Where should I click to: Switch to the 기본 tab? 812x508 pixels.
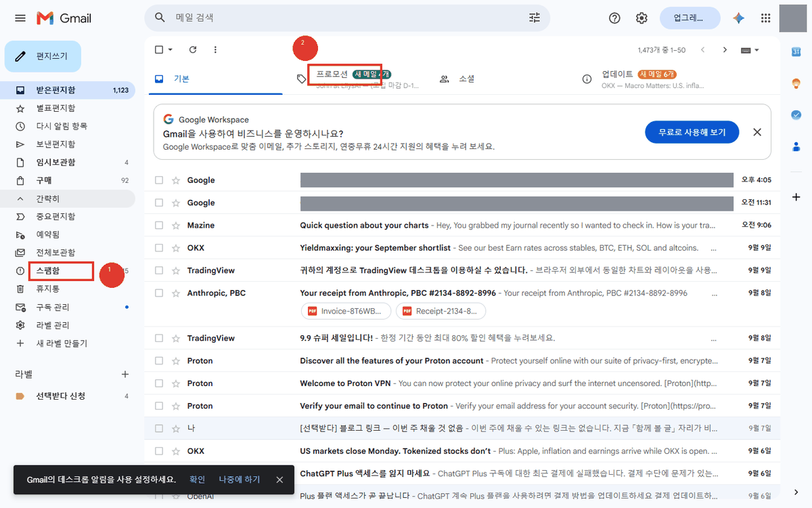[214, 79]
